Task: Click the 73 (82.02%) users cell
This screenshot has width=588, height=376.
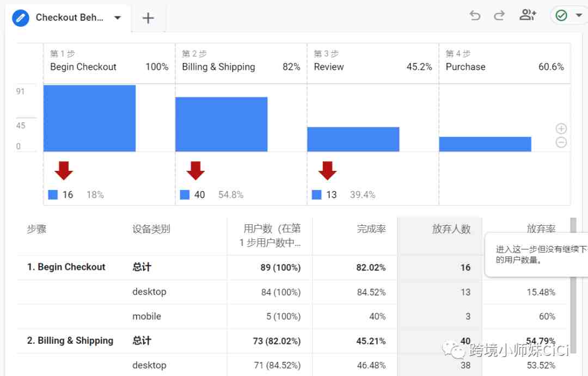Action: pyautogui.click(x=277, y=341)
